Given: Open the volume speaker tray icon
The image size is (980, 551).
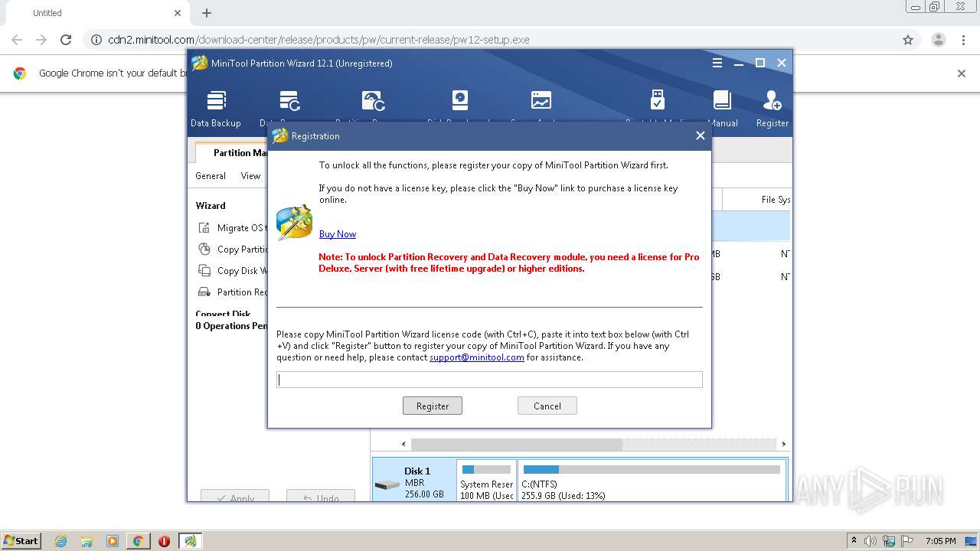Looking at the screenshot, I should tap(871, 541).
